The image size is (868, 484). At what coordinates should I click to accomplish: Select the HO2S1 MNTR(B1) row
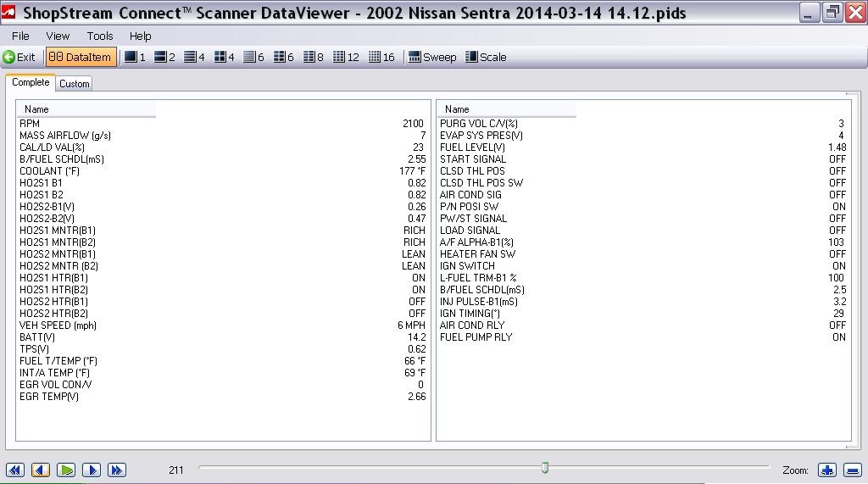point(223,231)
